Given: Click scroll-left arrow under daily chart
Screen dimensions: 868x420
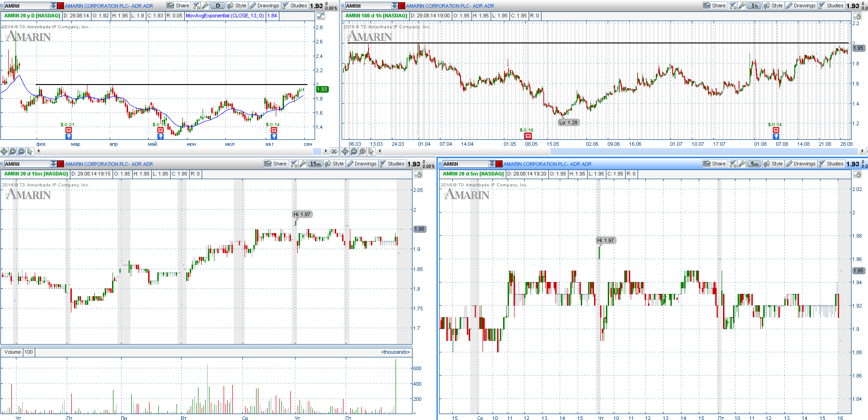Looking at the screenshot, I should 38,151.
